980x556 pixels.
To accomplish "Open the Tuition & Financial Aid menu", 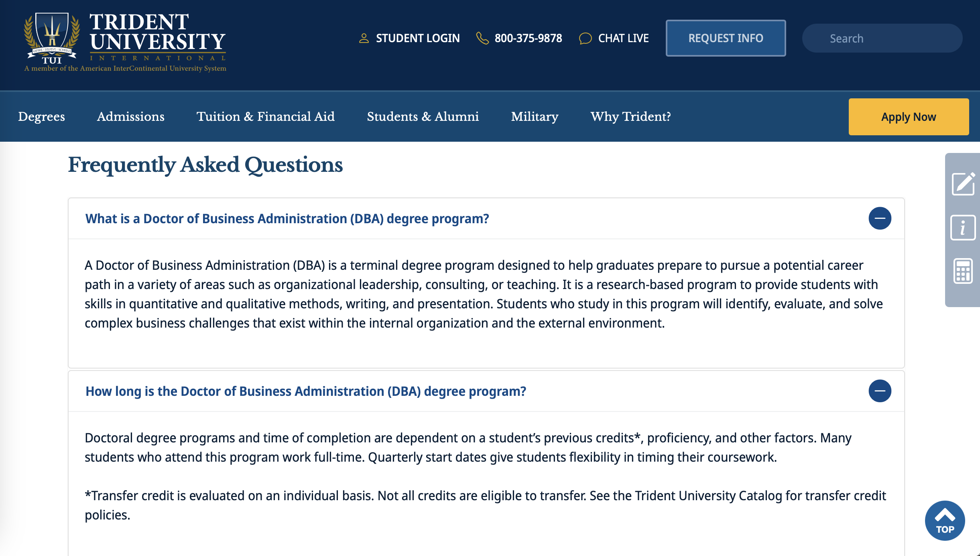I will 266,116.
